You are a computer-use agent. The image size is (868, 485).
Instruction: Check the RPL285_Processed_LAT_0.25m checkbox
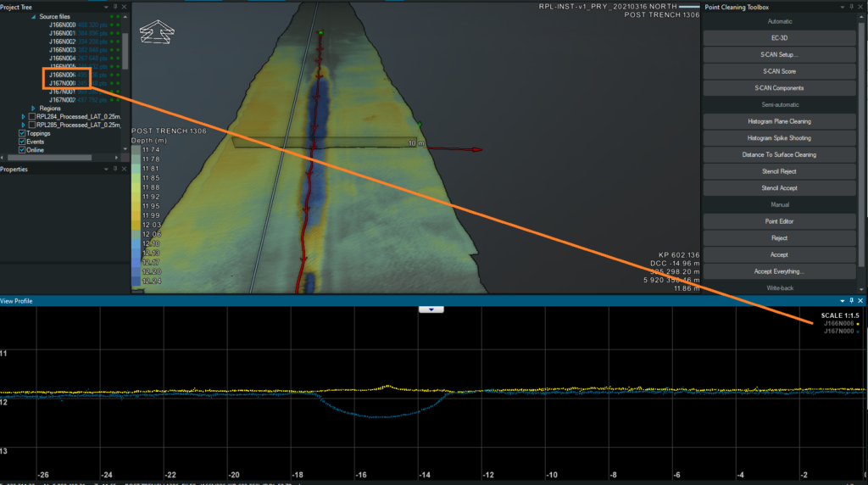coord(32,125)
